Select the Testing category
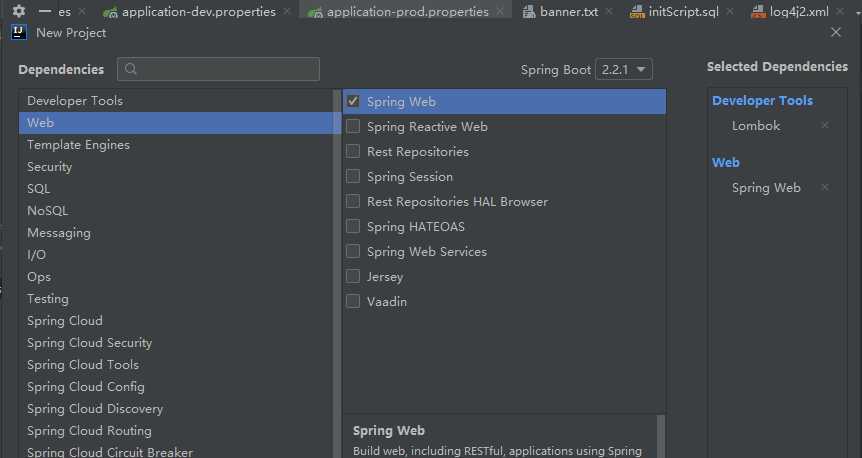 (177, 299)
